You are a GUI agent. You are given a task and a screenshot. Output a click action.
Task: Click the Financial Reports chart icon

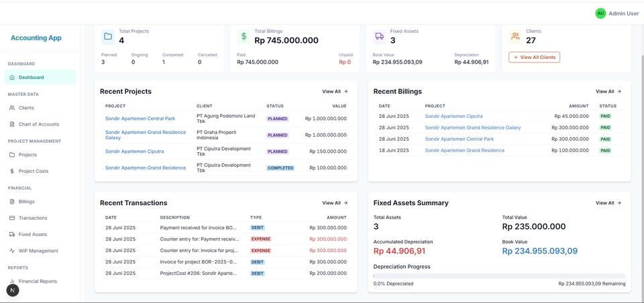(12, 282)
